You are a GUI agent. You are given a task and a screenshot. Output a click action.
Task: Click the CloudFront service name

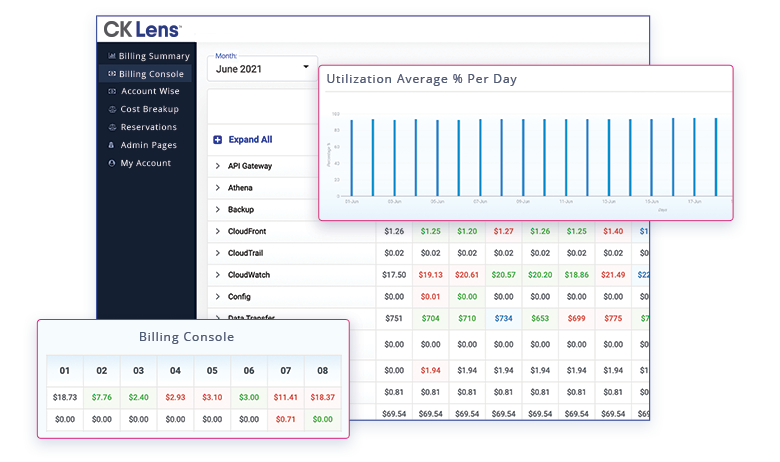(247, 231)
